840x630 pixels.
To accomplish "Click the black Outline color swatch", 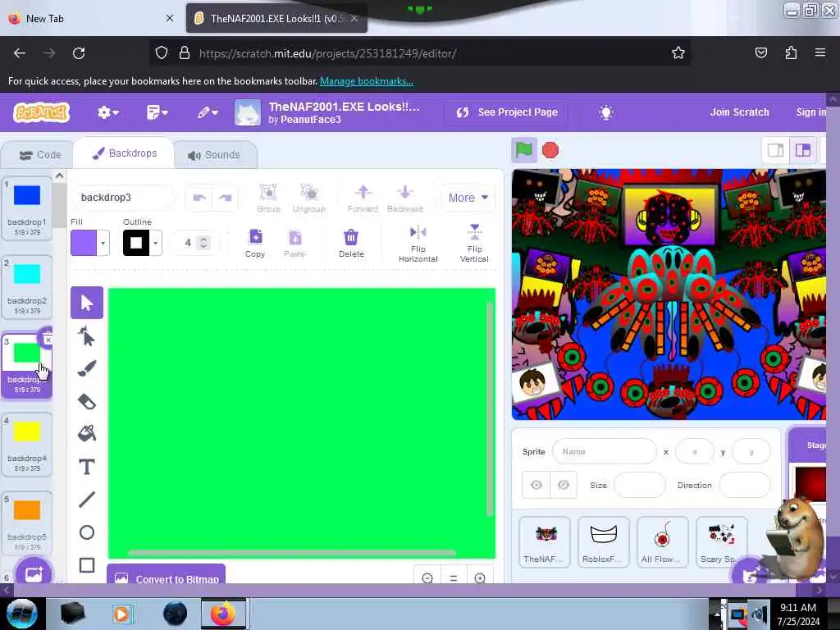I will [x=136, y=243].
